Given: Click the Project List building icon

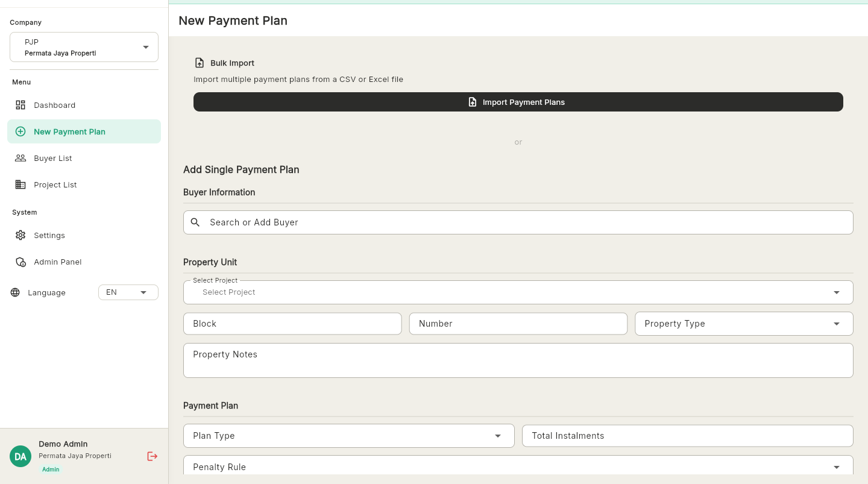Looking at the screenshot, I should coord(20,184).
